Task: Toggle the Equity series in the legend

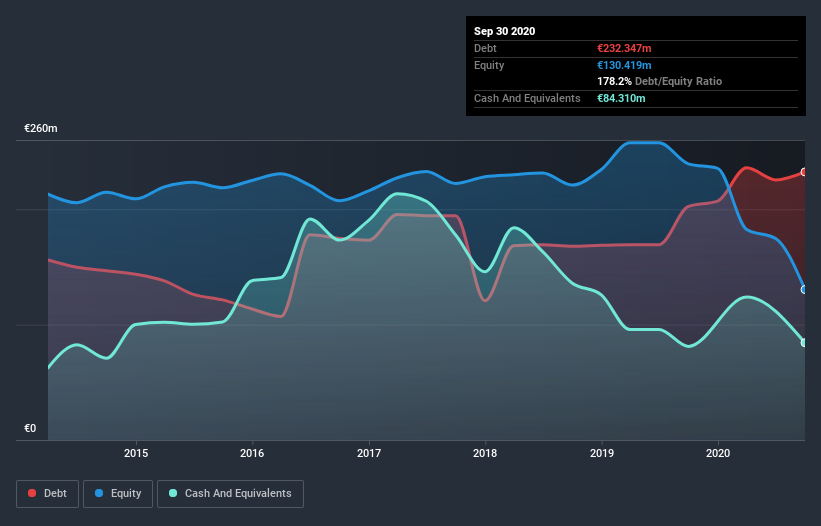Action: click(118, 494)
